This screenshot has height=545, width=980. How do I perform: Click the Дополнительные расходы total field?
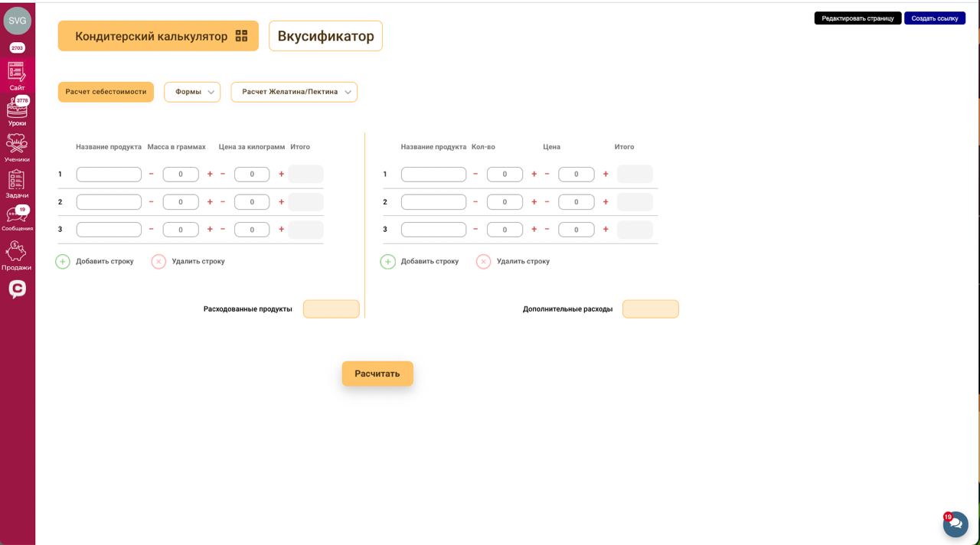point(651,309)
